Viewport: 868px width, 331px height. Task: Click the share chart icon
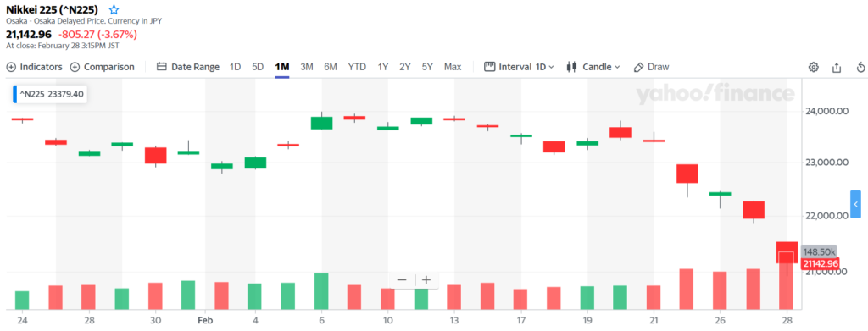(x=837, y=68)
